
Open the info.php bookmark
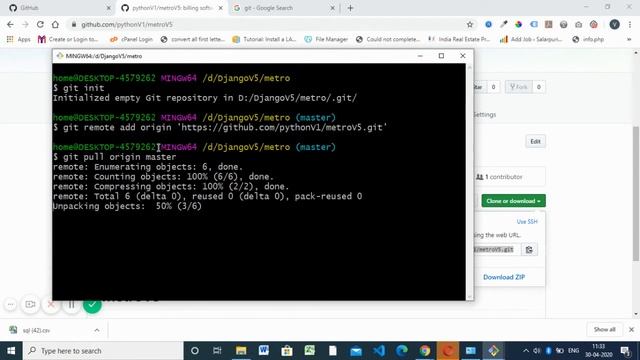point(588,39)
